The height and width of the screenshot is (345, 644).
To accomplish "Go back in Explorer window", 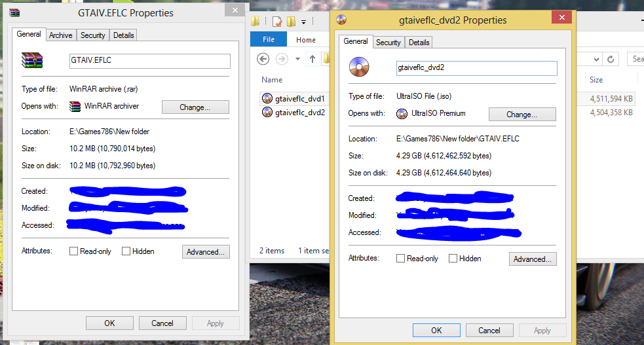I will (x=263, y=59).
